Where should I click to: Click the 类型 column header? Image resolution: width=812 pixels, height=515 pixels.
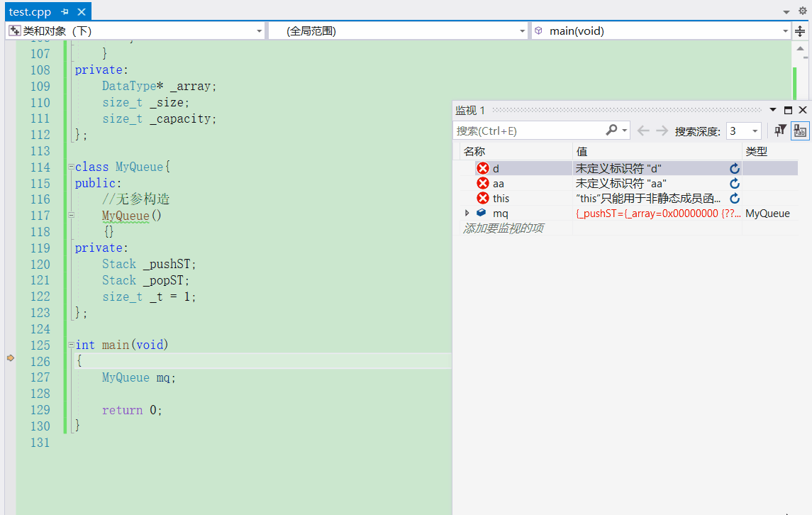[770, 151]
